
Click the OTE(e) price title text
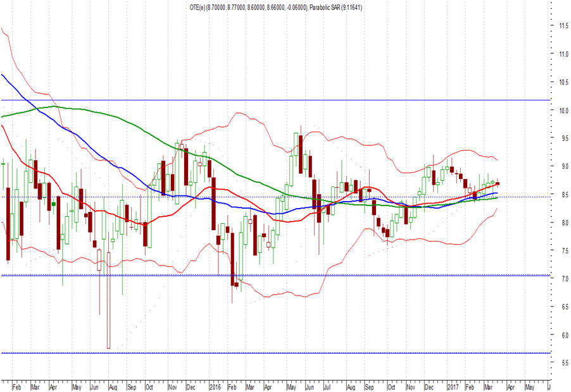pyautogui.click(x=248, y=8)
